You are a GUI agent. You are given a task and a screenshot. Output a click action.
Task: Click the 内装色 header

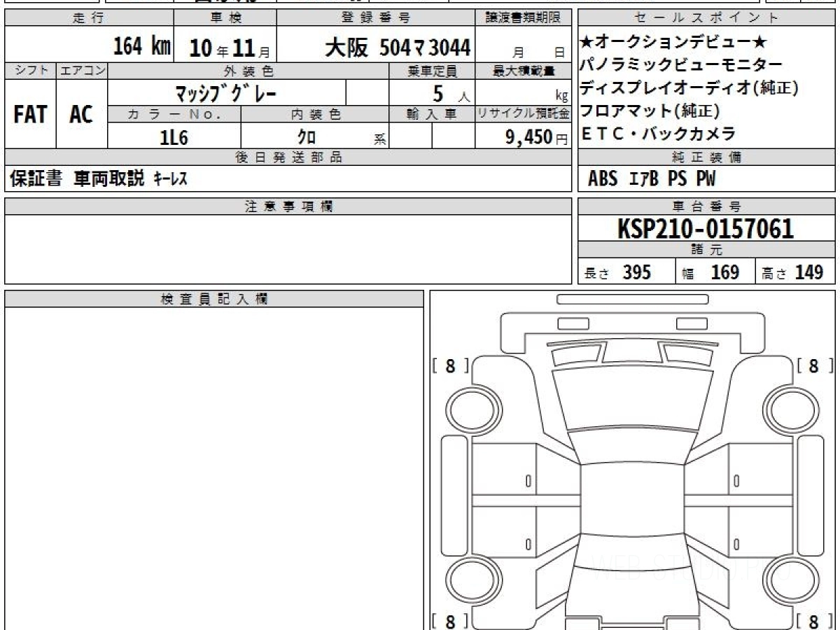coord(315,114)
